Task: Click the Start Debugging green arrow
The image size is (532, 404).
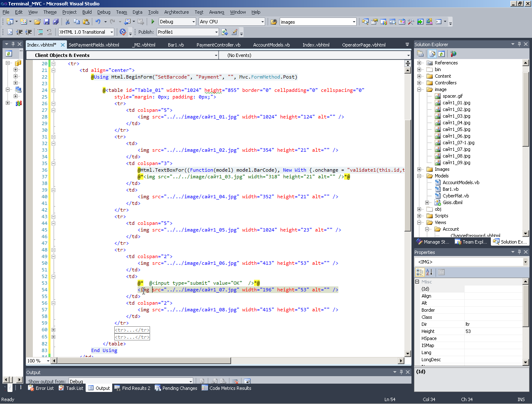Action: tap(153, 22)
